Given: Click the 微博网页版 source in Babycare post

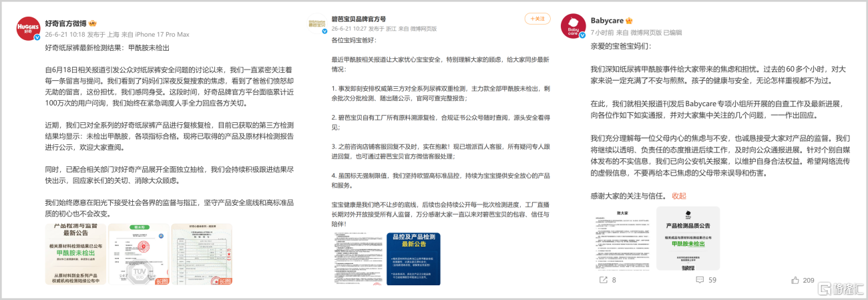Looking at the screenshot, I should (x=647, y=32).
